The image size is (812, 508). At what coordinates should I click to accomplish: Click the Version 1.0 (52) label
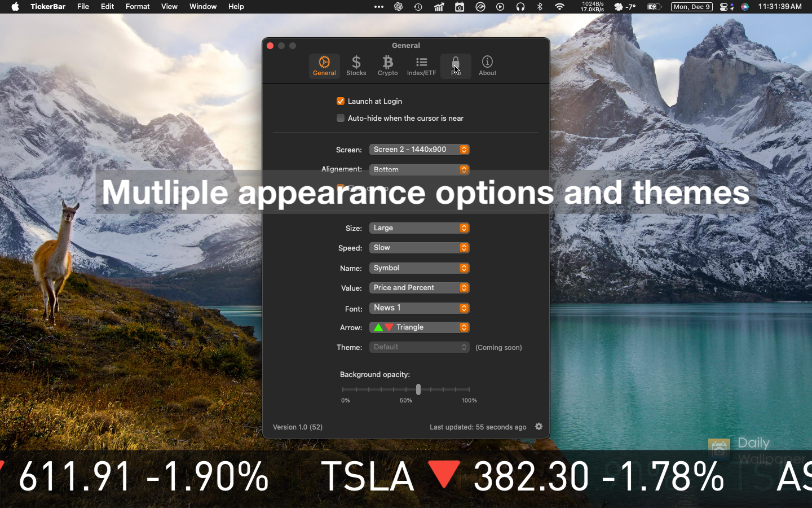[298, 427]
